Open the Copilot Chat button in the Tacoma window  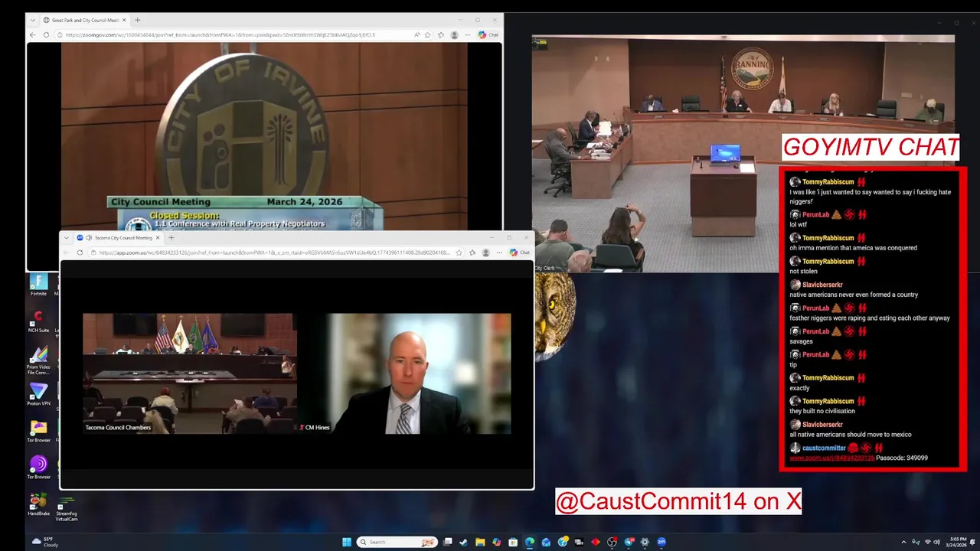click(520, 253)
